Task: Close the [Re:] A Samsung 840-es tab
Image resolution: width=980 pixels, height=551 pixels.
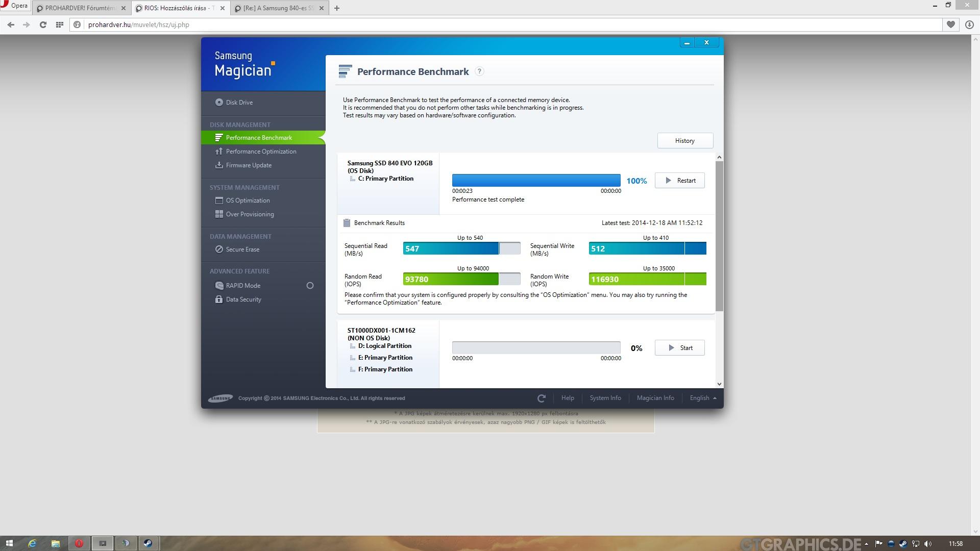Action: [x=322, y=8]
